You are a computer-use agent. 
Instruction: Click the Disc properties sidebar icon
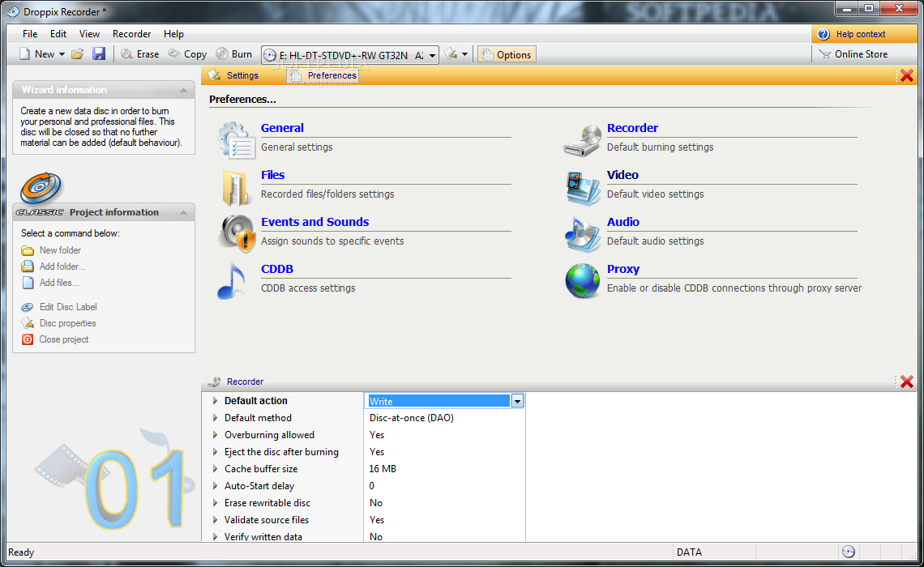[x=28, y=323]
